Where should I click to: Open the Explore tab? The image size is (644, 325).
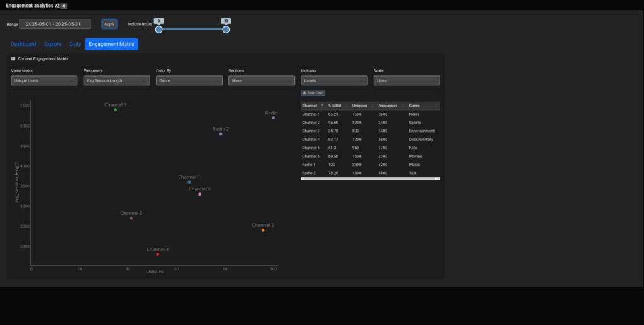pyautogui.click(x=53, y=45)
